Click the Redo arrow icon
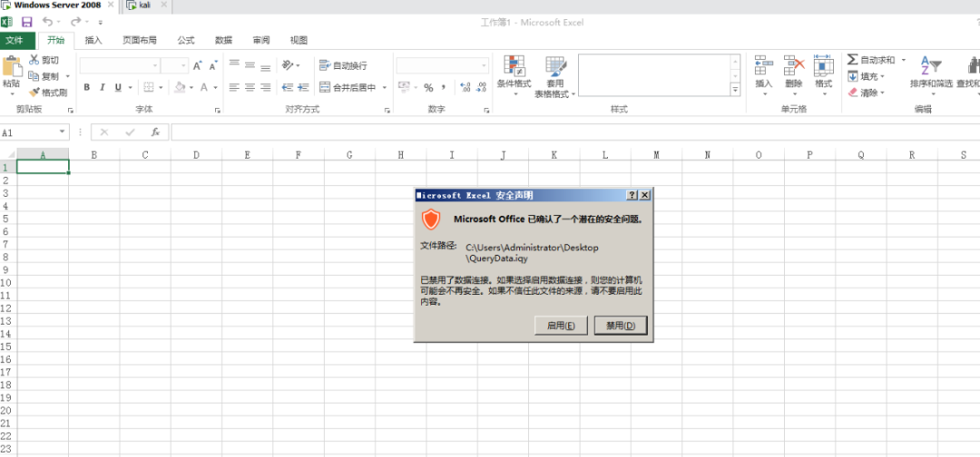The height and width of the screenshot is (457, 980). coord(75,22)
